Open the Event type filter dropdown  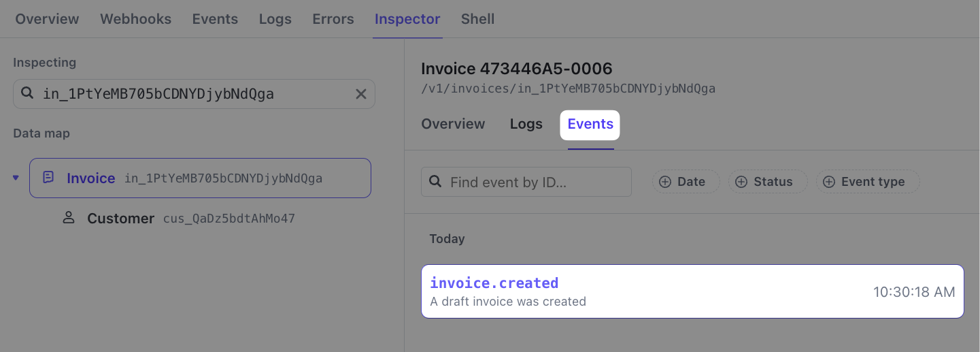[x=868, y=182]
